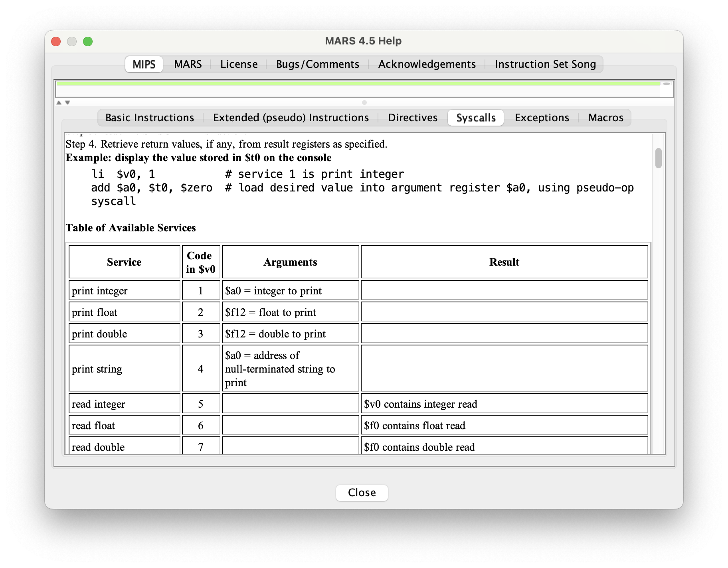The image size is (728, 568).
Task: Click '$f12 = double to print' argument cell
Action: [x=291, y=334]
